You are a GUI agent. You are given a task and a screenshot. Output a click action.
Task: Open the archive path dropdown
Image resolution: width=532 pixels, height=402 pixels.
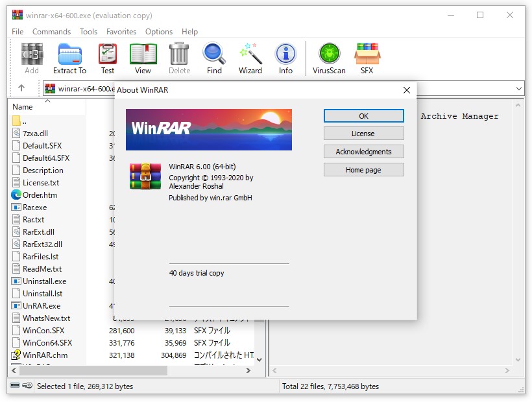[518, 88]
